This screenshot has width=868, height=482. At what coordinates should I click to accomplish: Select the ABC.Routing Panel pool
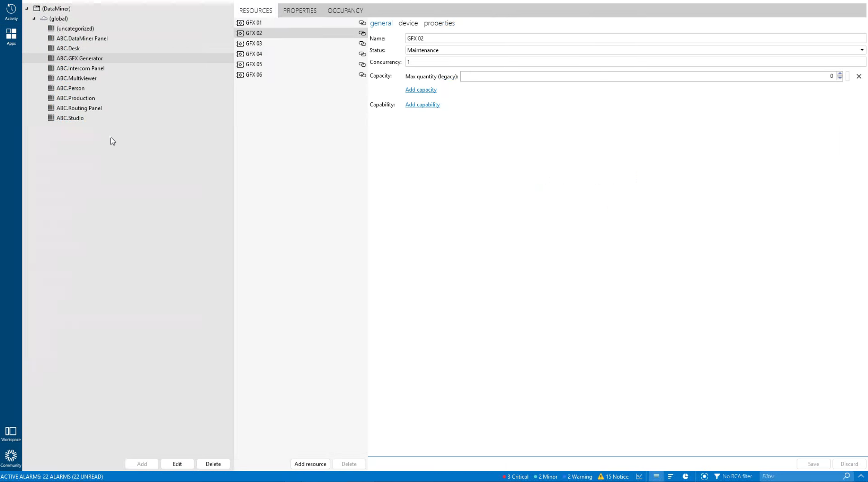[x=79, y=108]
